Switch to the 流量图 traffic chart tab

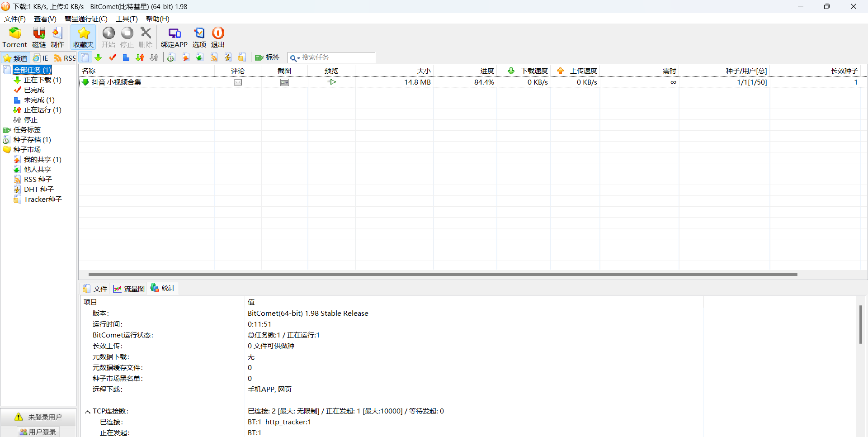[129, 289]
